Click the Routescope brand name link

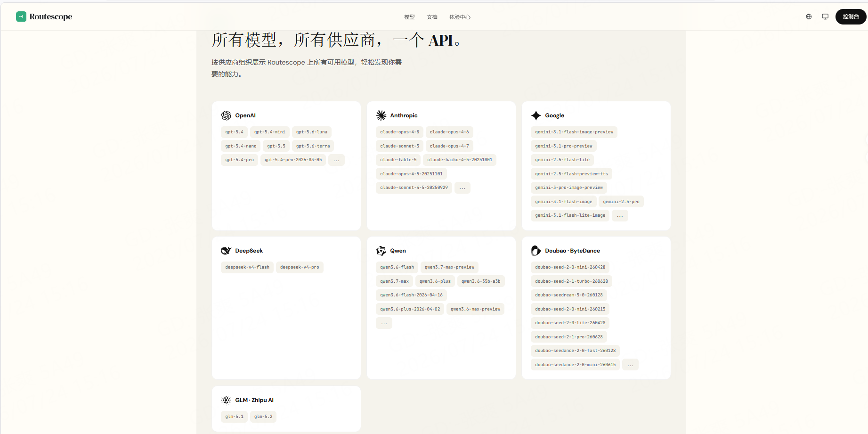(x=51, y=16)
